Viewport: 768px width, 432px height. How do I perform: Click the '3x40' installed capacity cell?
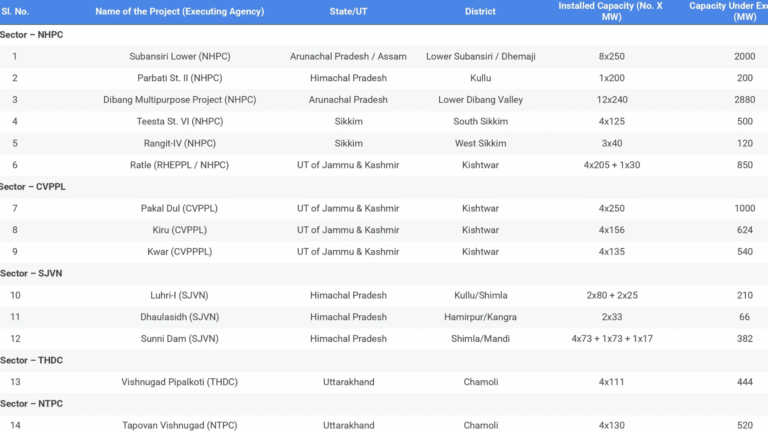(612, 143)
